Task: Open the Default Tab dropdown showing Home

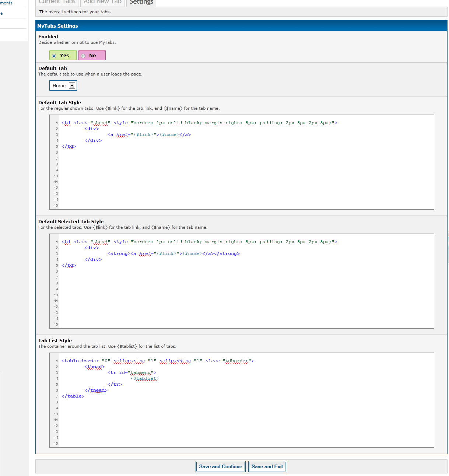Action: [63, 85]
